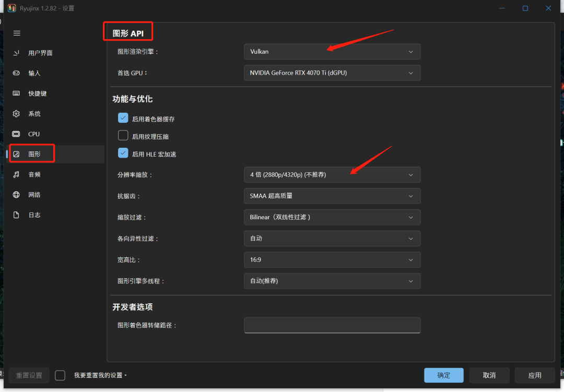
Task: Select the 输入 controller icon
Action: click(17, 73)
